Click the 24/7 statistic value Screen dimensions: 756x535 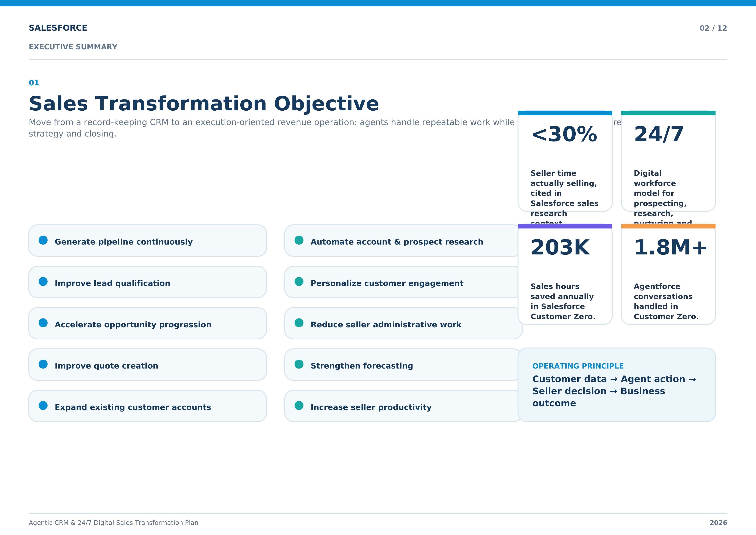click(659, 134)
